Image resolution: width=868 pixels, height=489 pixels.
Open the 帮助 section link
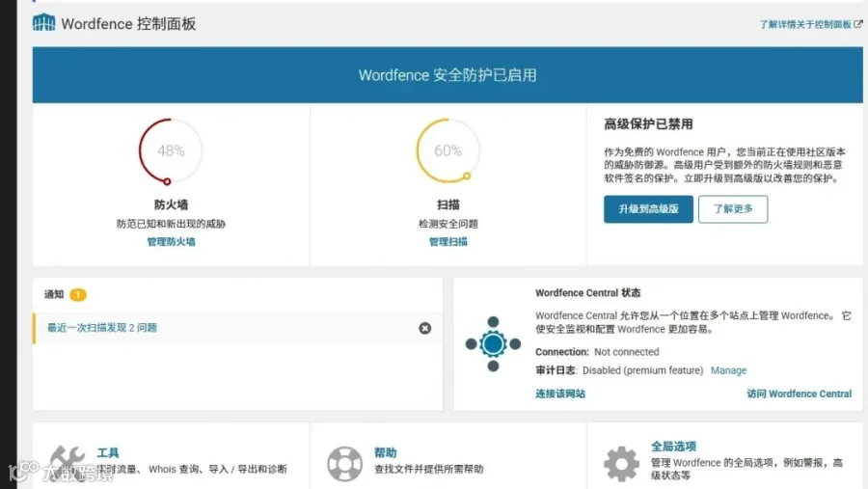(x=385, y=453)
